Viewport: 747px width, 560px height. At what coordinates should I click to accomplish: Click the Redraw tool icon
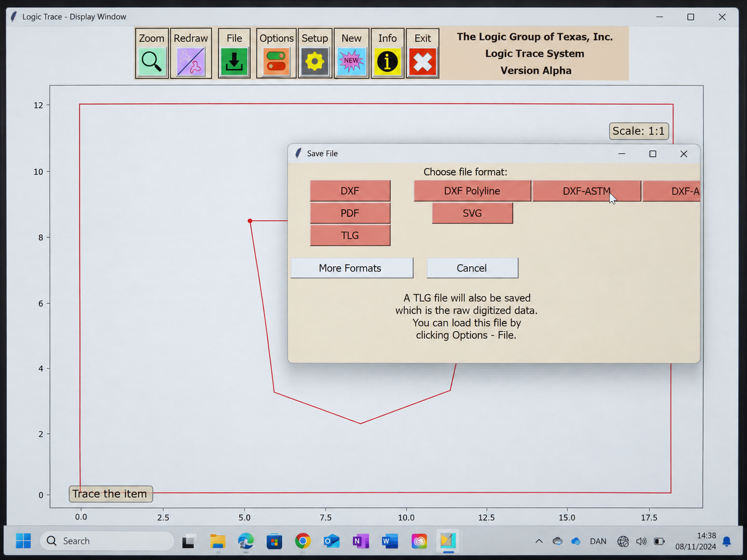pos(190,61)
